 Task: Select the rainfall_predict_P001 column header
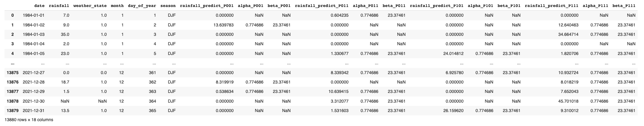click(x=207, y=6)
